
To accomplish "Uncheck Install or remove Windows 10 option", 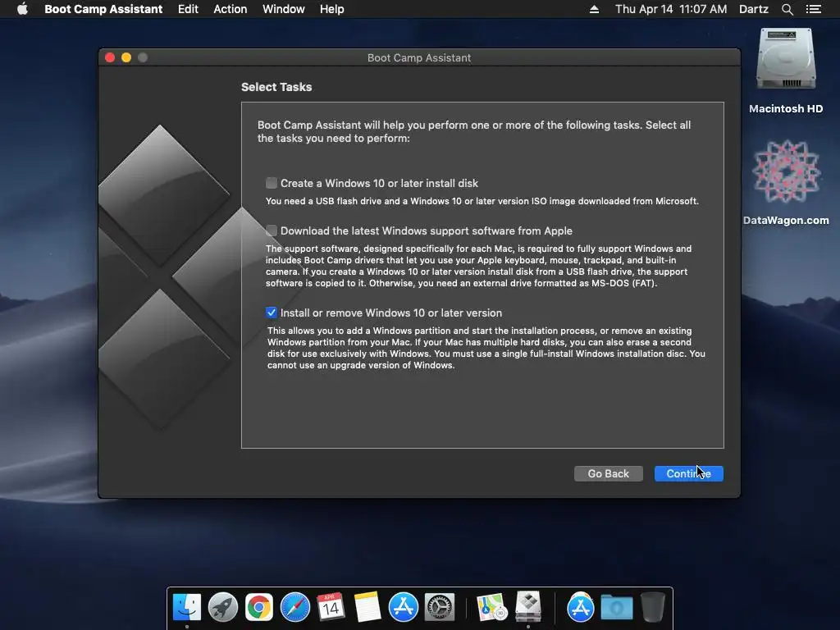I will [x=272, y=313].
